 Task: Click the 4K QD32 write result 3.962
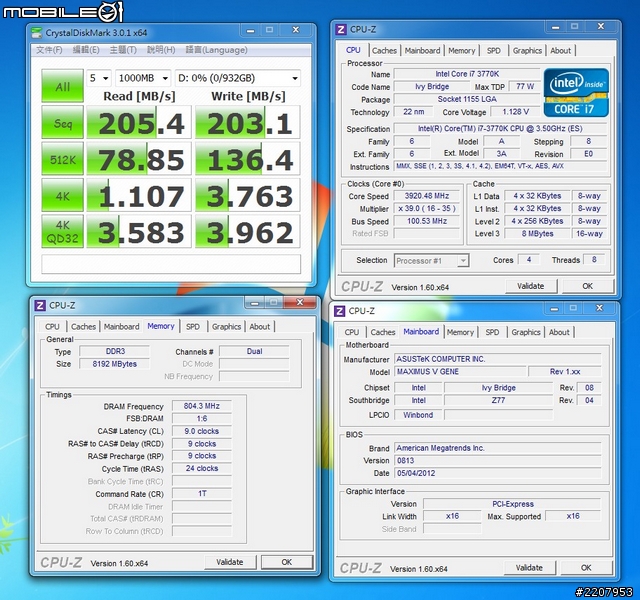[x=248, y=231]
